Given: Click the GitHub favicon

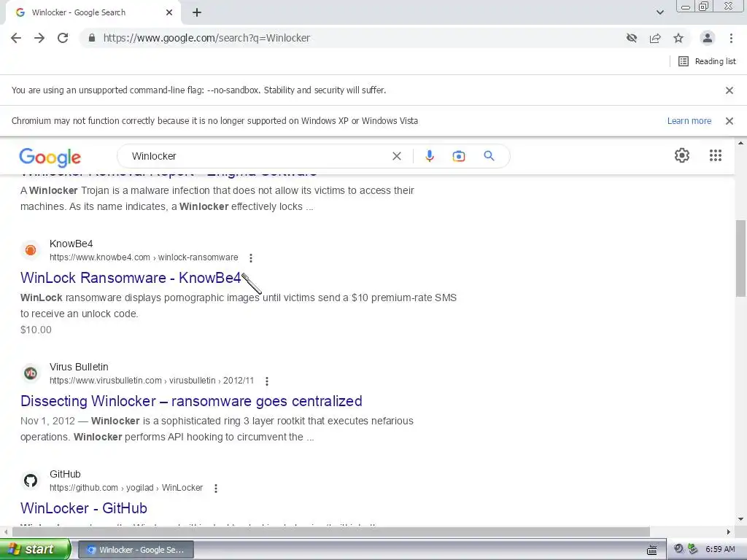Looking at the screenshot, I should [31, 481].
